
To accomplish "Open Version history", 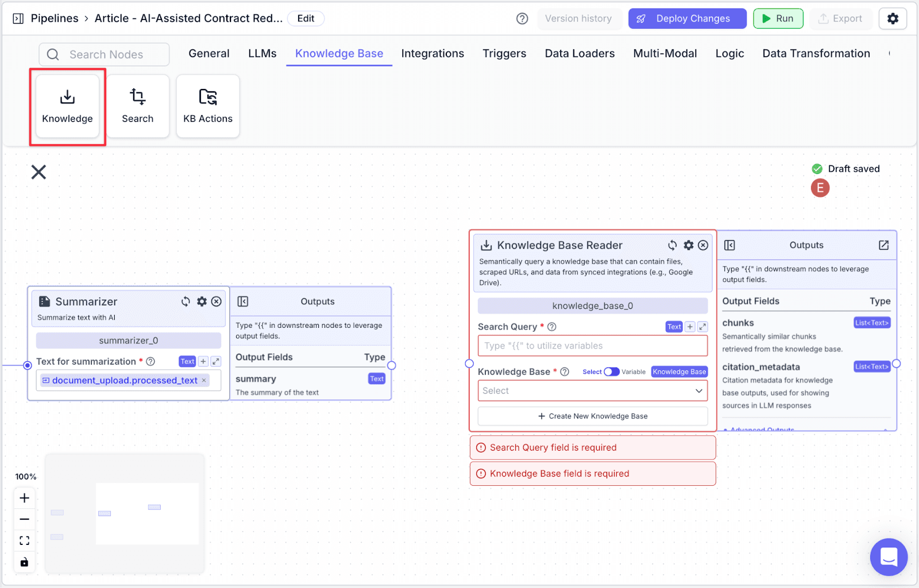I will 578,18.
